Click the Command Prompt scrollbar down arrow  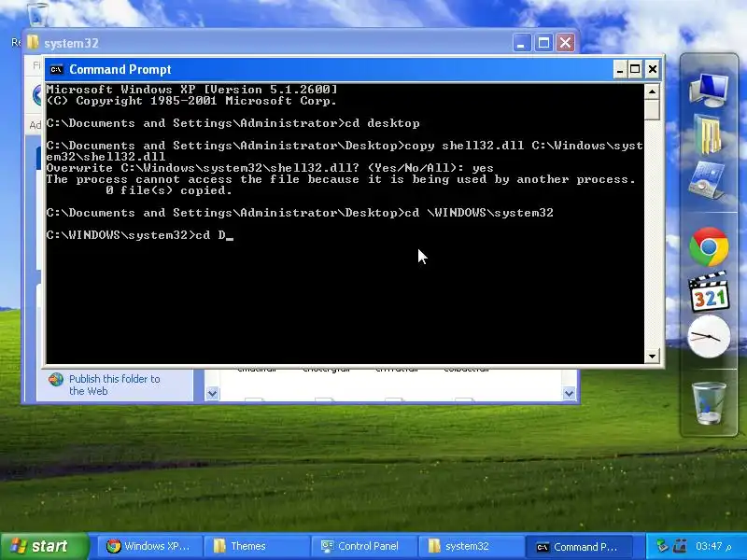[x=652, y=356]
